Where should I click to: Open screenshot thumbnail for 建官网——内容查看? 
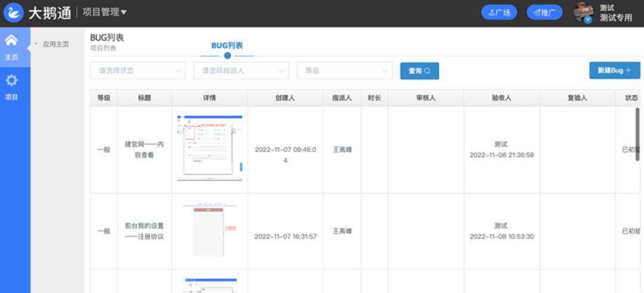pyautogui.click(x=209, y=148)
